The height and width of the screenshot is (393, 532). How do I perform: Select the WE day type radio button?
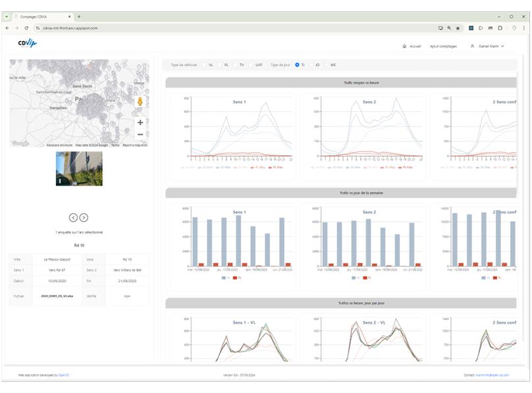point(327,65)
